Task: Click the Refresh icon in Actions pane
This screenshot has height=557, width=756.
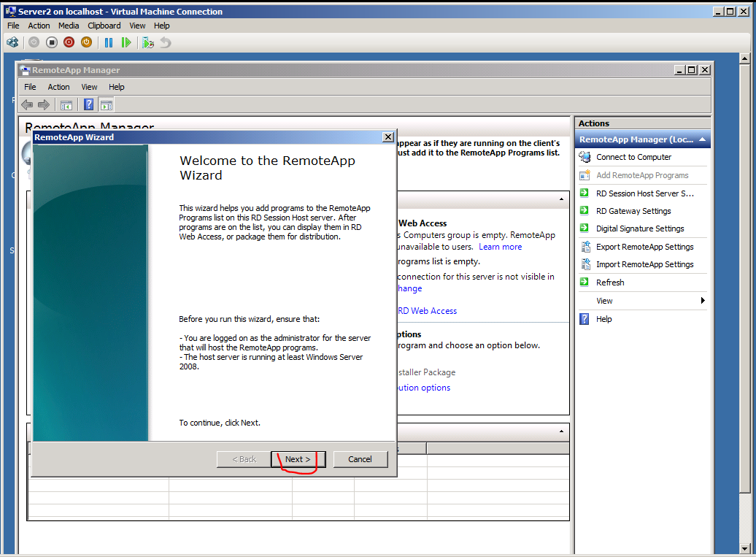Action: point(584,282)
